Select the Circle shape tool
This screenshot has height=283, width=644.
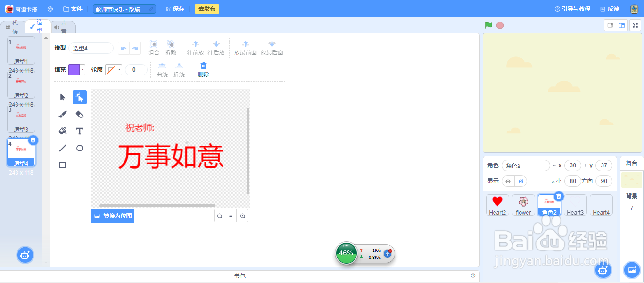[x=79, y=148]
